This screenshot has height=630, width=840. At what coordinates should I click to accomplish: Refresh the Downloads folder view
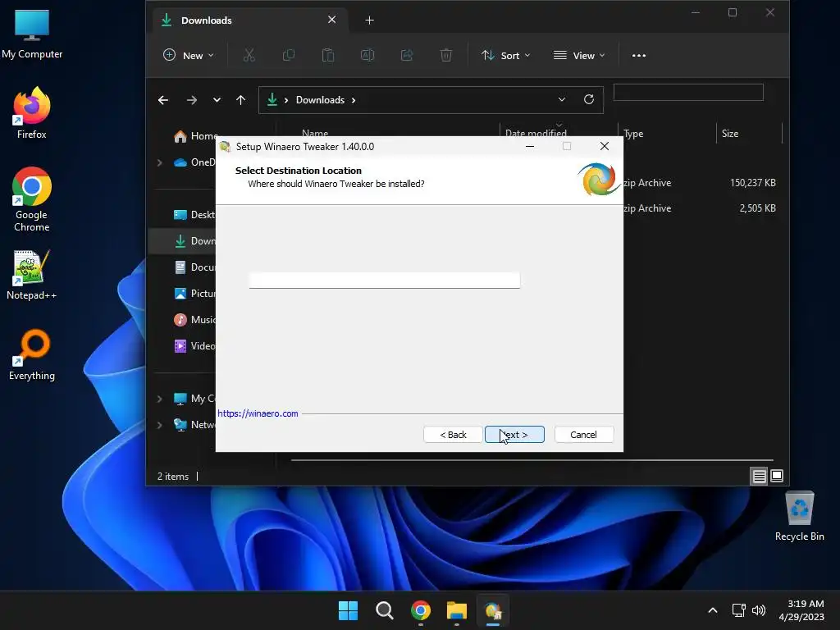coord(589,99)
